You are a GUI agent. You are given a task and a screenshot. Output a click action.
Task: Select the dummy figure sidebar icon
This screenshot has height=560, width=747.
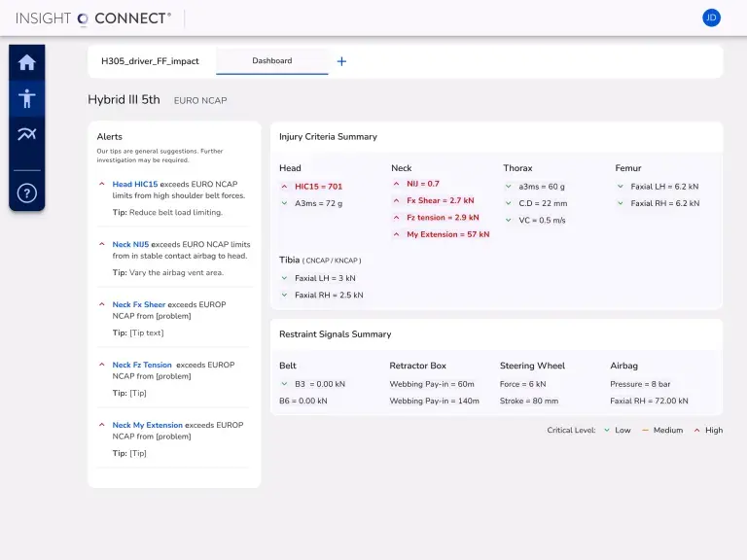(27, 98)
